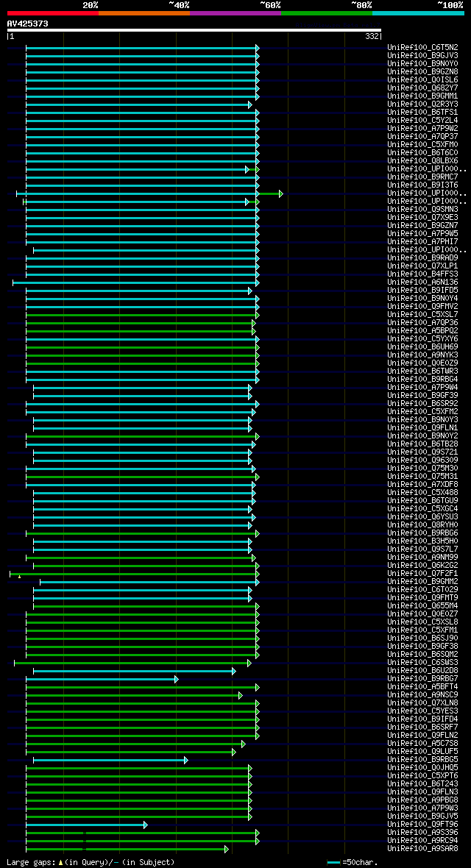Select the UniRef100_B6SJ90 entry
The height and width of the screenshot is (868, 471).
click(x=422, y=638)
